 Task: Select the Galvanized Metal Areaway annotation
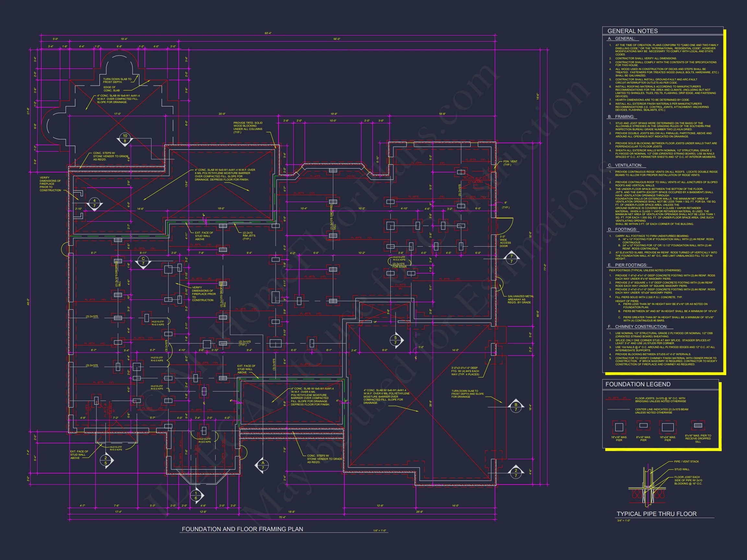[x=521, y=299]
